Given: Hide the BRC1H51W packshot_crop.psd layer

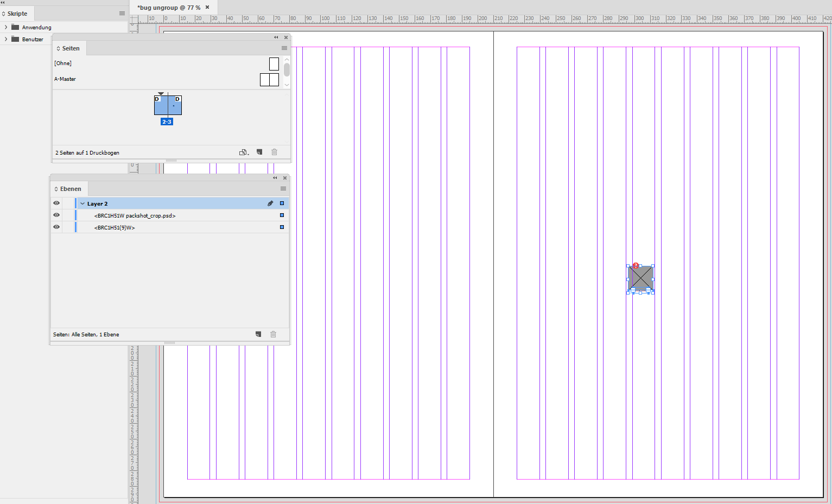Looking at the screenshot, I should point(56,215).
